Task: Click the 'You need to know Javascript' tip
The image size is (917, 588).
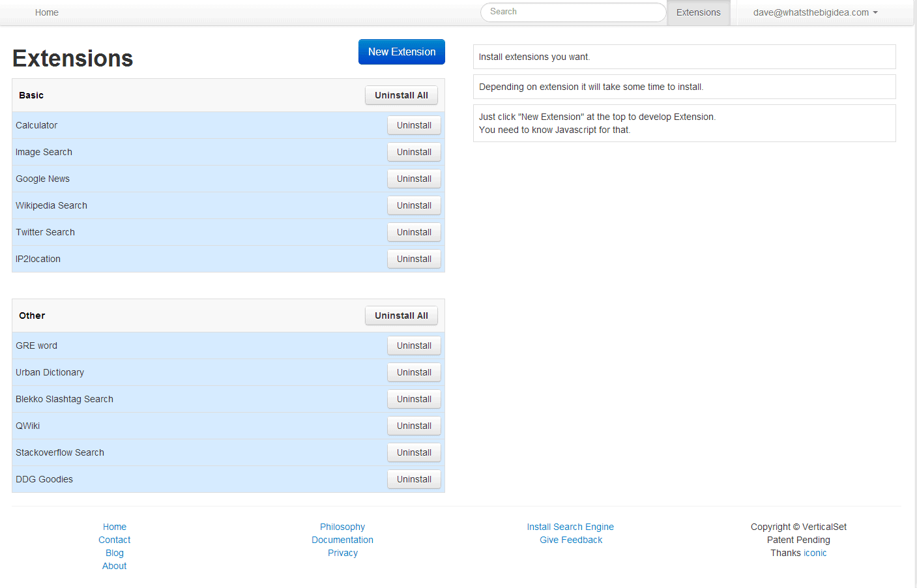Action: coord(684,123)
